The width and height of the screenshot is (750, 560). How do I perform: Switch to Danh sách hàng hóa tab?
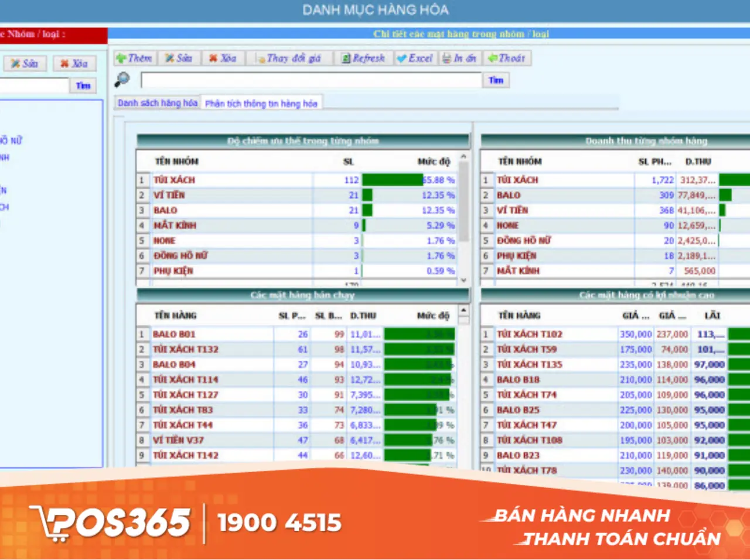click(158, 103)
